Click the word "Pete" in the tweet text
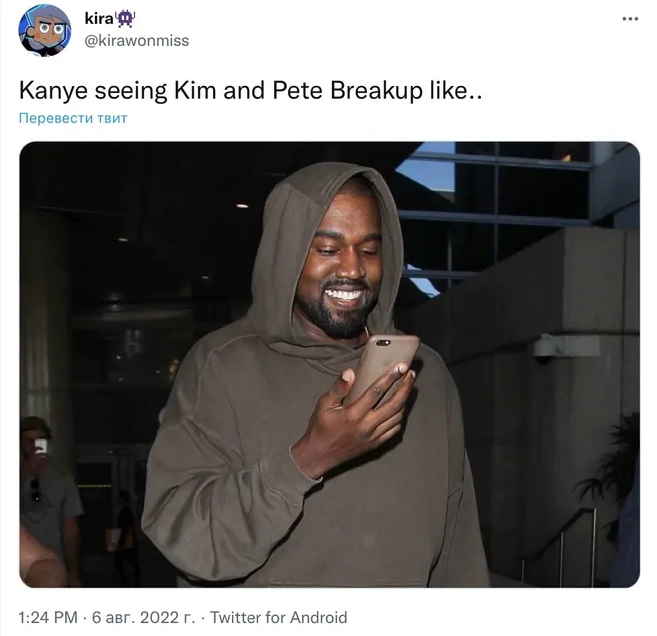 point(297,90)
